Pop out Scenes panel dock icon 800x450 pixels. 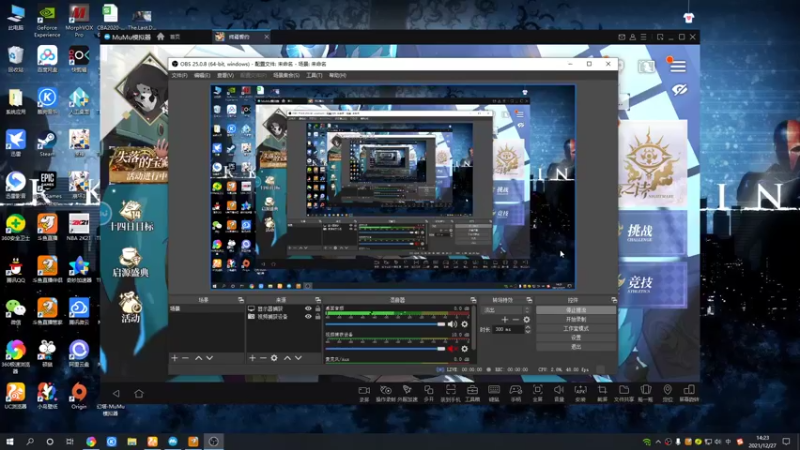pyautogui.click(x=241, y=300)
